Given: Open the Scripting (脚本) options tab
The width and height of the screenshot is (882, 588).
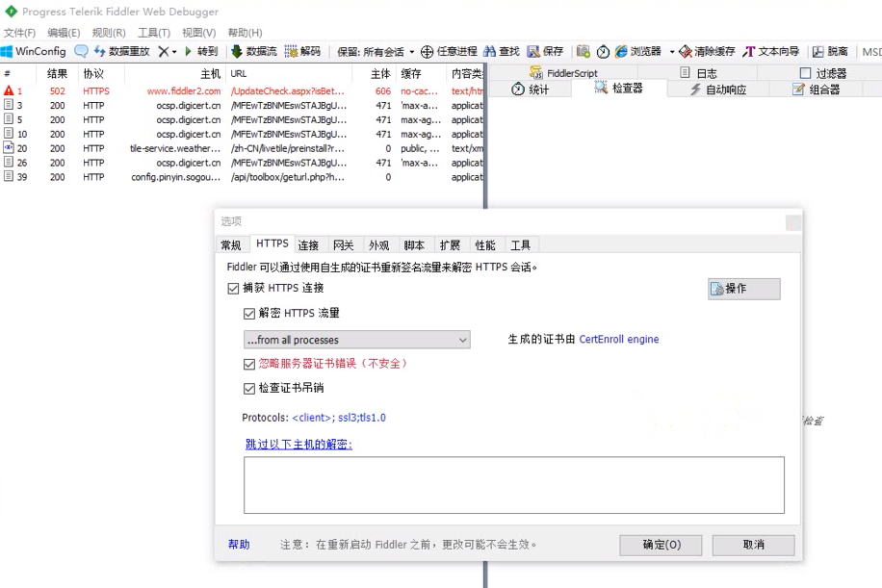Looking at the screenshot, I should tap(414, 245).
